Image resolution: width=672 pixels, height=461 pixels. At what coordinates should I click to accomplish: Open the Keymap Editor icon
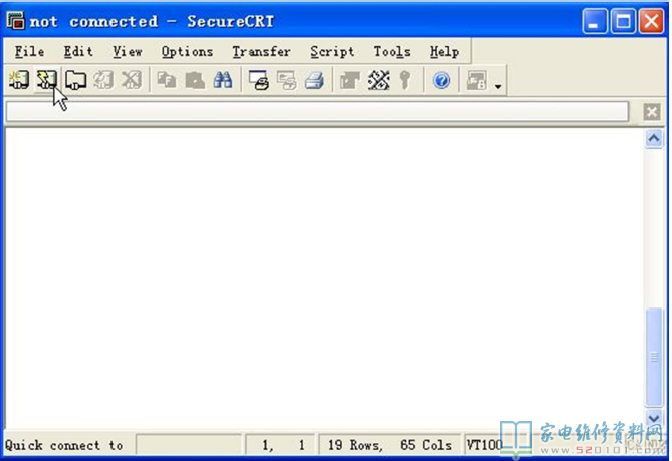click(x=378, y=80)
